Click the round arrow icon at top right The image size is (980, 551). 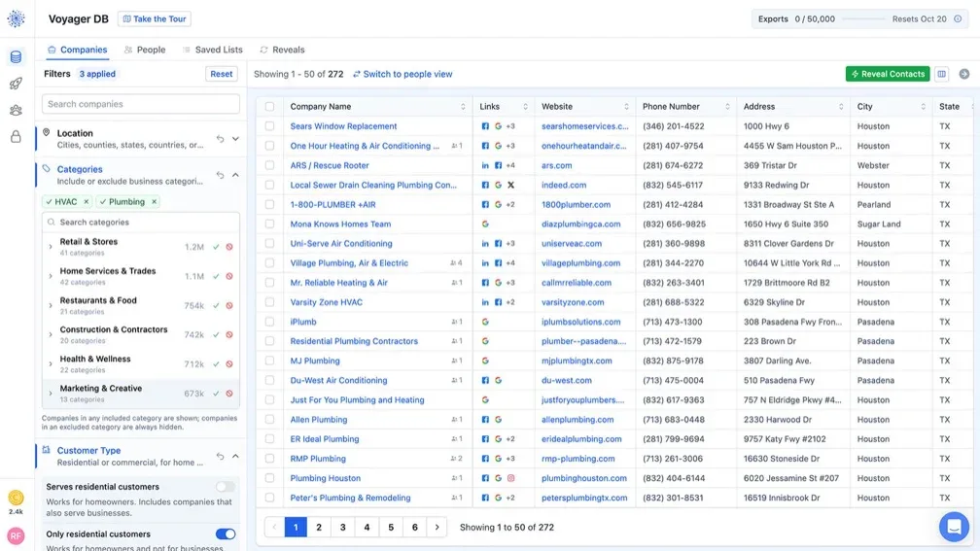coord(964,74)
